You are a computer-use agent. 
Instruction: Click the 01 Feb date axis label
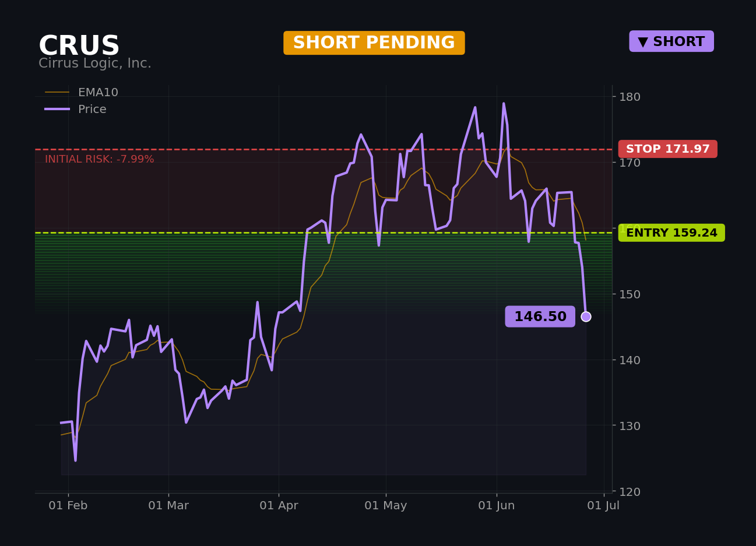click(x=68, y=506)
